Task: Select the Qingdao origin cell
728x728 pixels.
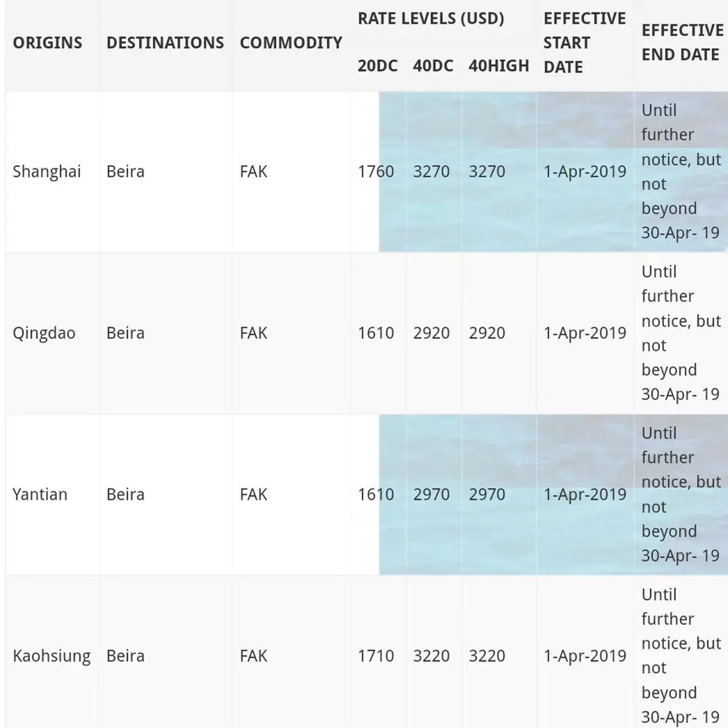Action: (44, 333)
